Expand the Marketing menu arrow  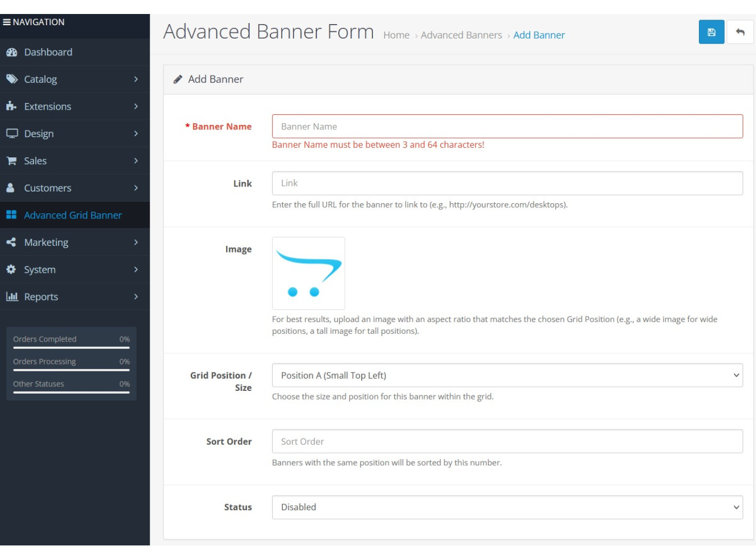[136, 242]
